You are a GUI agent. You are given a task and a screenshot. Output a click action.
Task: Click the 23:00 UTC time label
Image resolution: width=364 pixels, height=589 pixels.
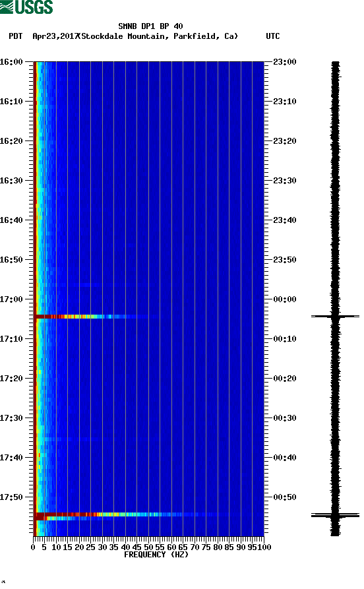285,61
